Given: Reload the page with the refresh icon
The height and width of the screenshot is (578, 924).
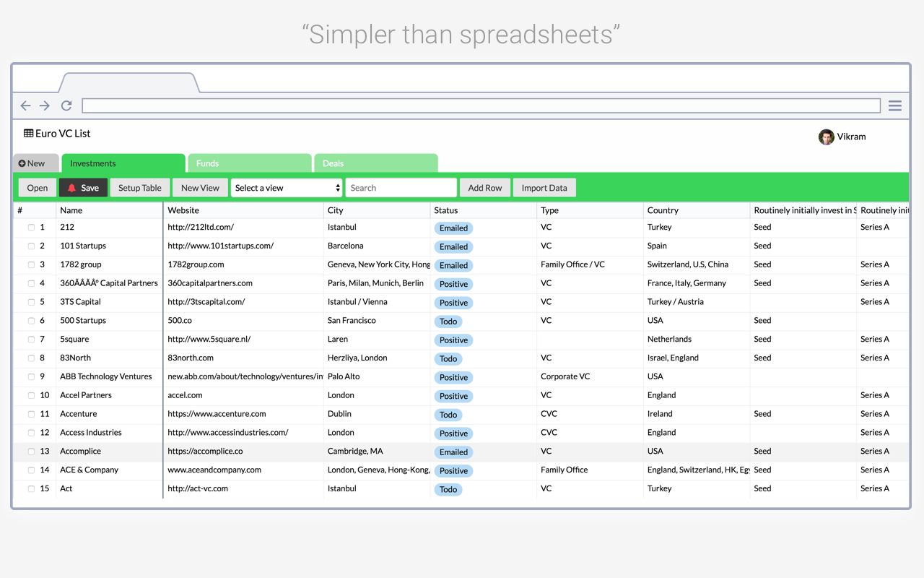Looking at the screenshot, I should 66,105.
